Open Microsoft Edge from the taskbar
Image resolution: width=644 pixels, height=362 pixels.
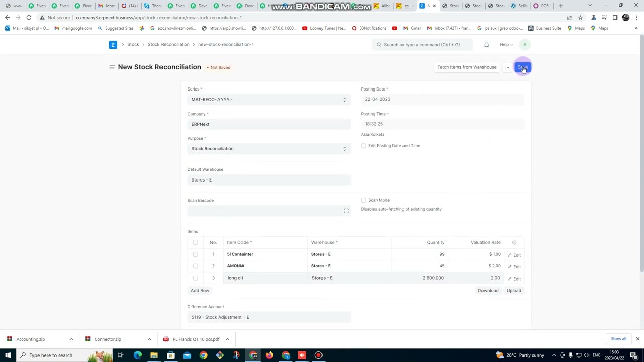click(137, 355)
